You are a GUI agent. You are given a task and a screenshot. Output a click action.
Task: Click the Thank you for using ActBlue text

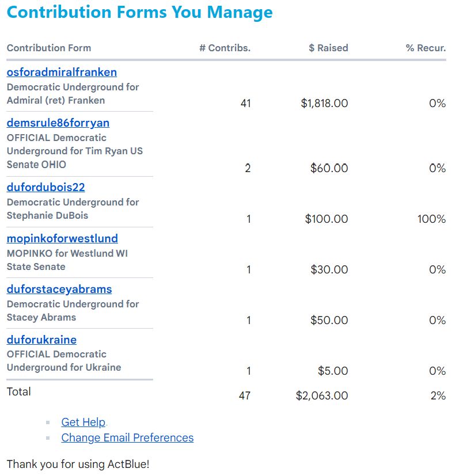click(x=78, y=464)
